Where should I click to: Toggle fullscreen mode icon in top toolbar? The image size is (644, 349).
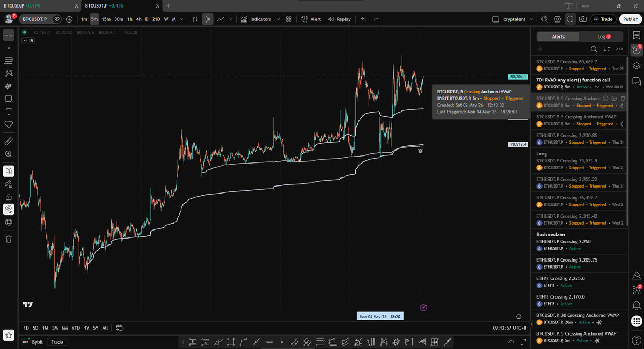[x=570, y=19]
